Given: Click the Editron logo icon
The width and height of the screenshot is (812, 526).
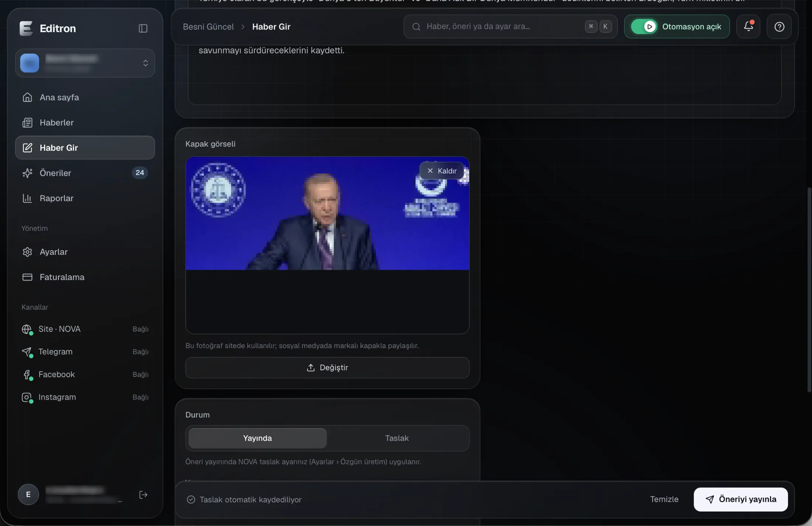Looking at the screenshot, I should coord(26,28).
